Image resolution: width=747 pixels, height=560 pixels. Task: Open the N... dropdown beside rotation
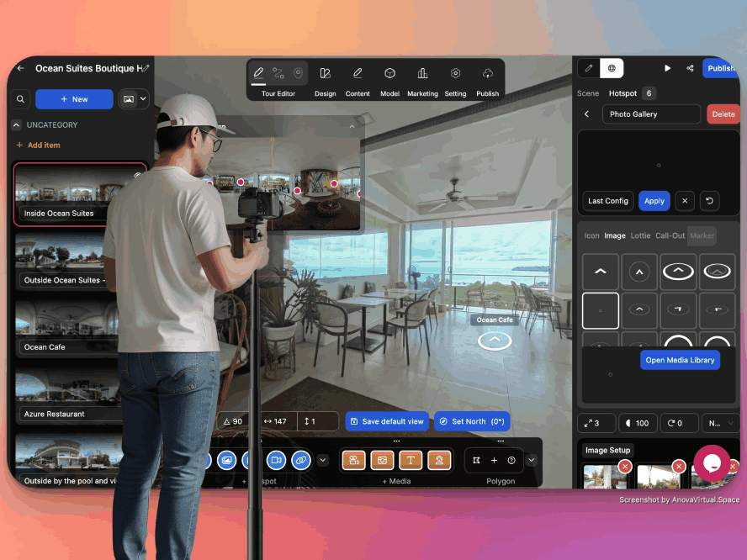720,423
